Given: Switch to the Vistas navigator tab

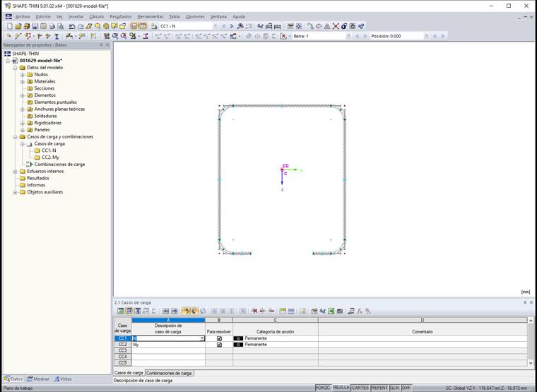Looking at the screenshot, I should coord(63,379).
